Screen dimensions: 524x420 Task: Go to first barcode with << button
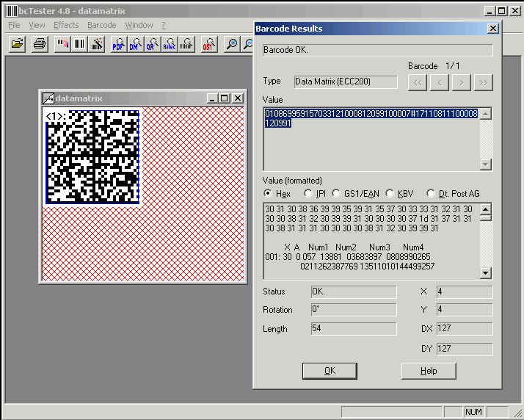tap(418, 82)
